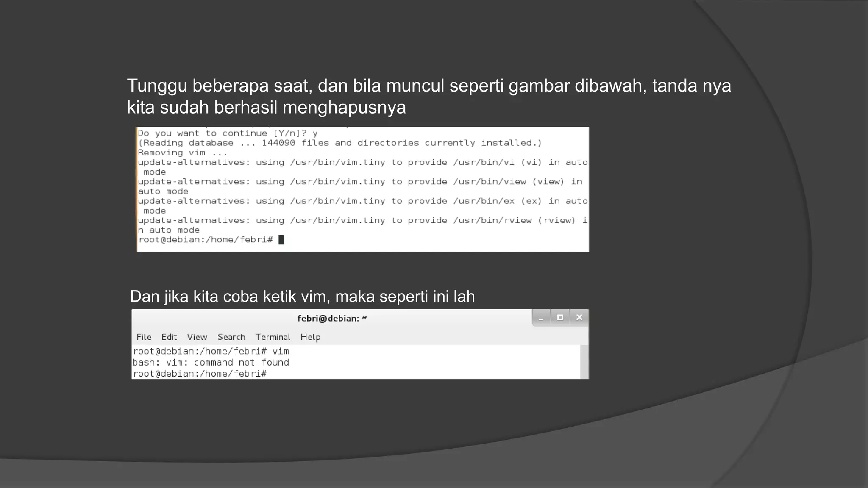
Task: Click the '/usr/bin/view (view)' update-alternatives line
Action: [x=360, y=186]
